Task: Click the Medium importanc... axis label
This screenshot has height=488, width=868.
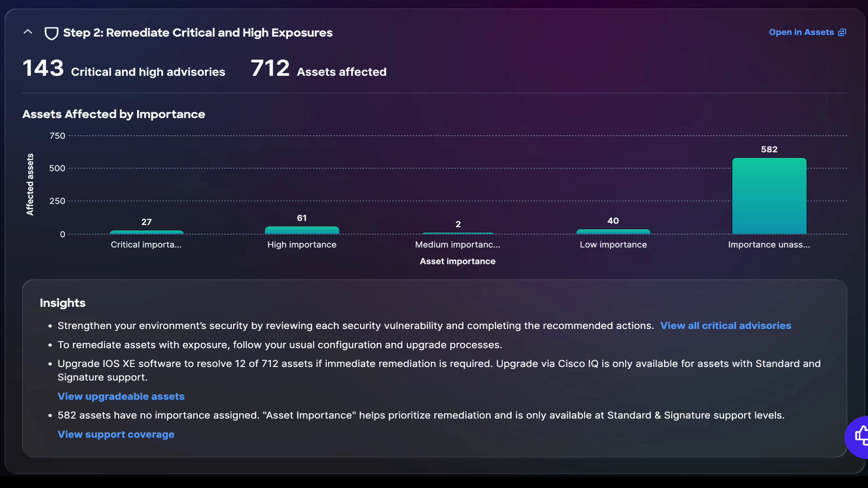Action: click(x=458, y=244)
